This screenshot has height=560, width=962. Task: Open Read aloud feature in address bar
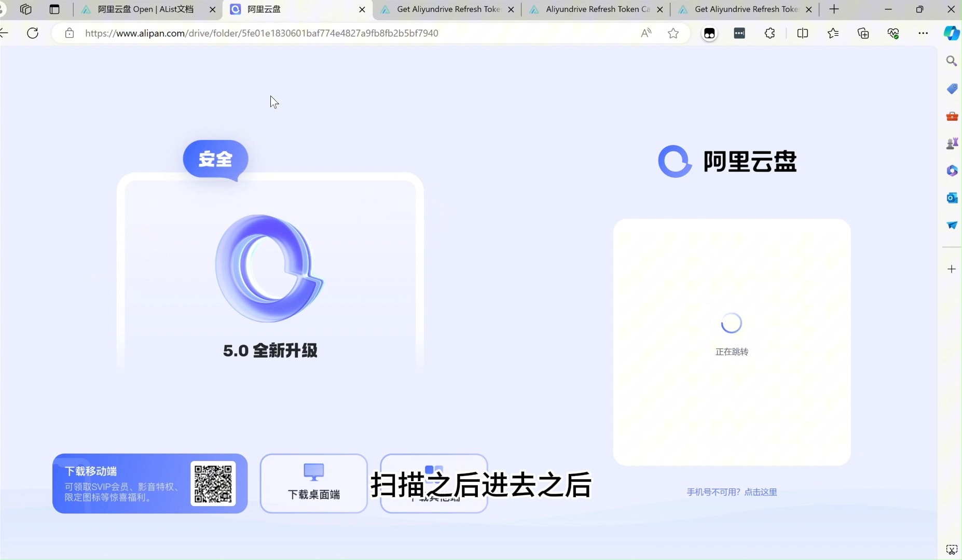pos(646,33)
